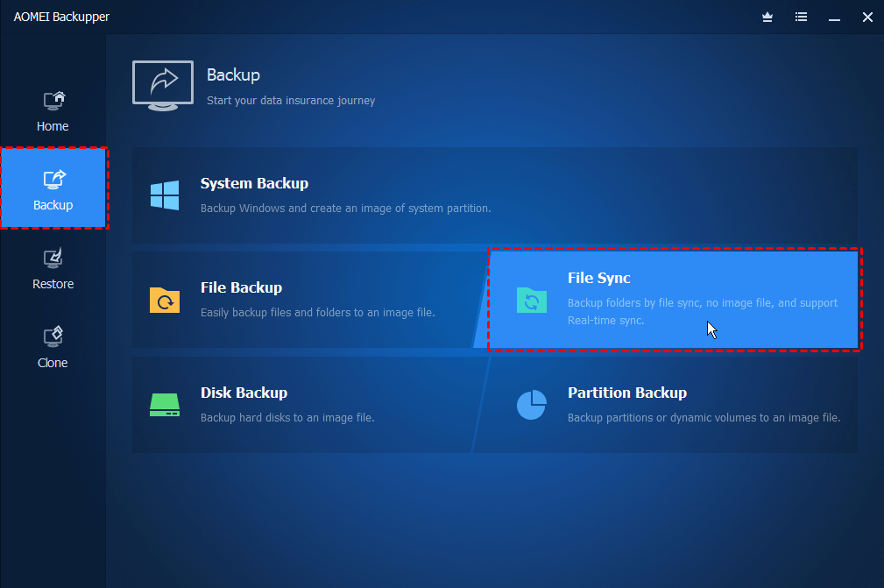Close the AOMEI Backupper window

click(x=867, y=17)
